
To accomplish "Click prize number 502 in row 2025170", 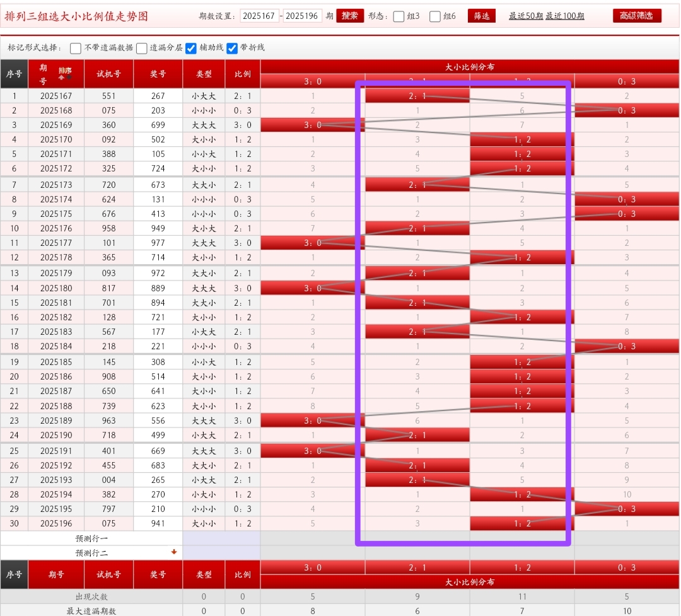I will 158,140.
